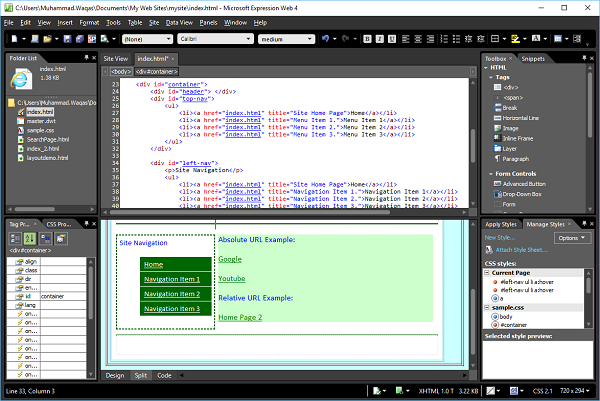Pin the Folder List panel
The width and height of the screenshot is (600, 401).
coord(86,59)
